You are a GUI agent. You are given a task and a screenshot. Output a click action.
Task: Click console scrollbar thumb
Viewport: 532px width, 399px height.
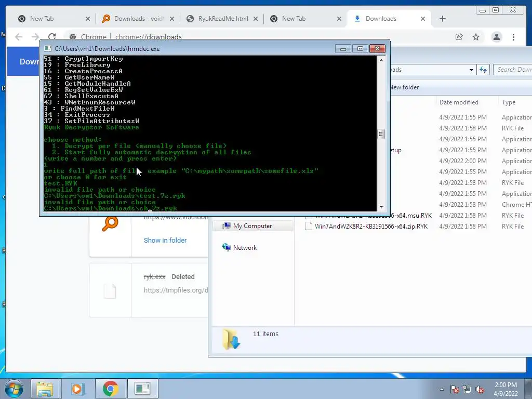click(x=381, y=134)
